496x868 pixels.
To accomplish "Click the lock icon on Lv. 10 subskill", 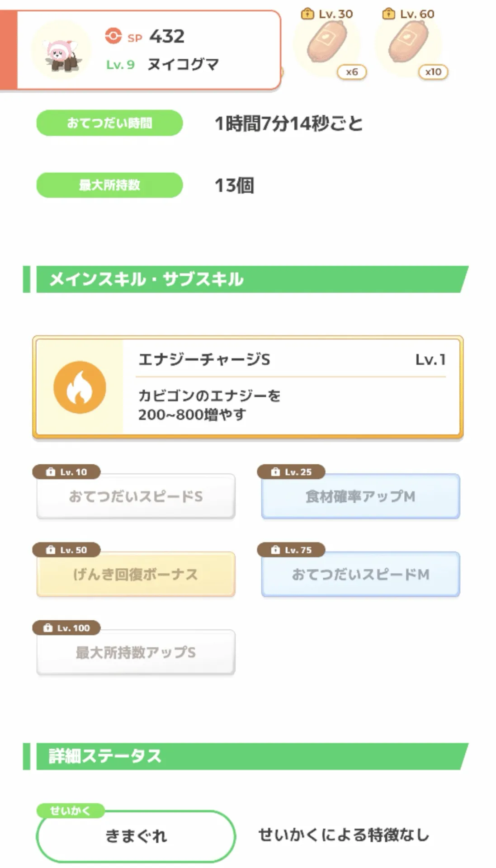I will [51, 472].
